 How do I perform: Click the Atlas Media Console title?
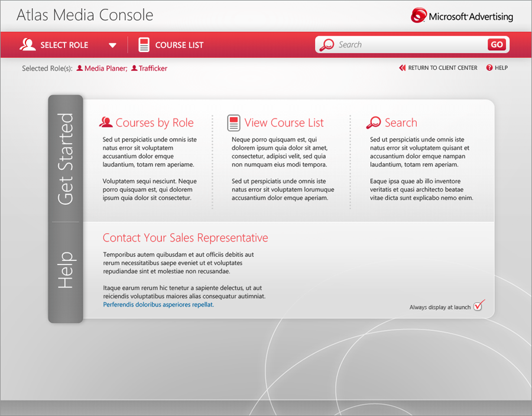85,15
